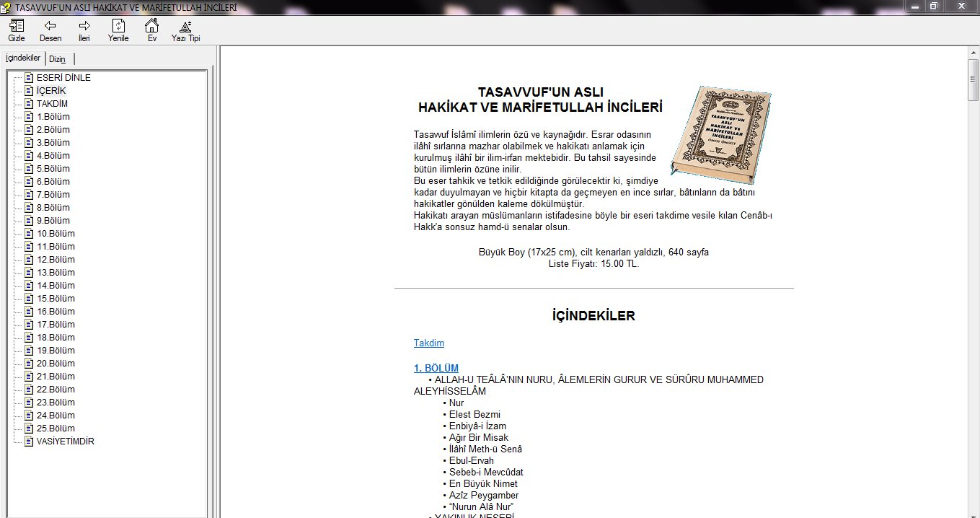Select TAKDİM in the contents tree
The image size is (980, 518).
52,104
